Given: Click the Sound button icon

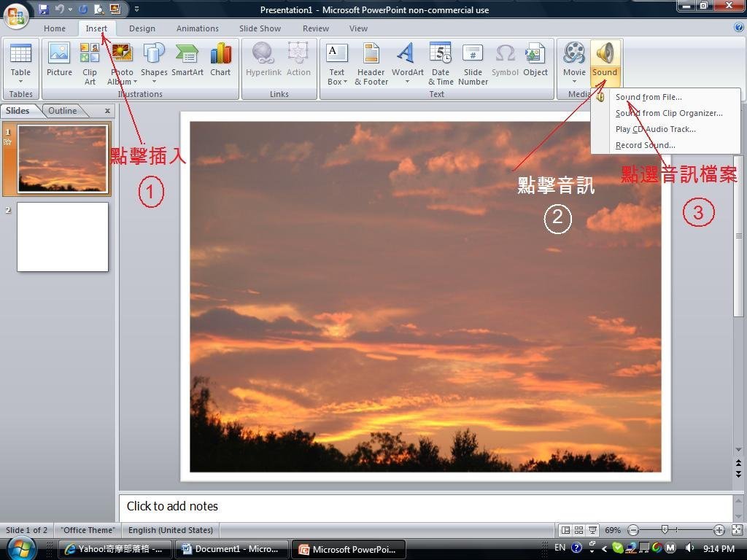Looking at the screenshot, I should tap(605, 53).
